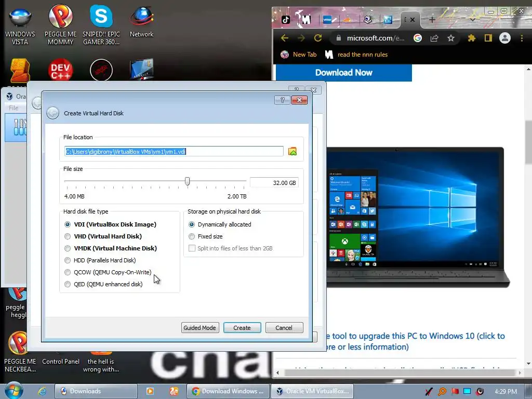Choose Fixed size storage option
The width and height of the screenshot is (532, 399).
(x=192, y=236)
